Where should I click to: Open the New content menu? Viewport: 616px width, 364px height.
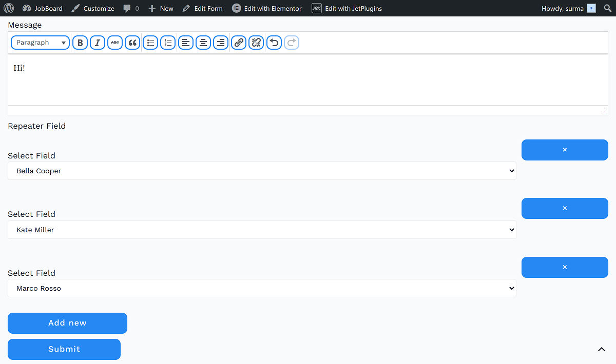[x=161, y=8]
